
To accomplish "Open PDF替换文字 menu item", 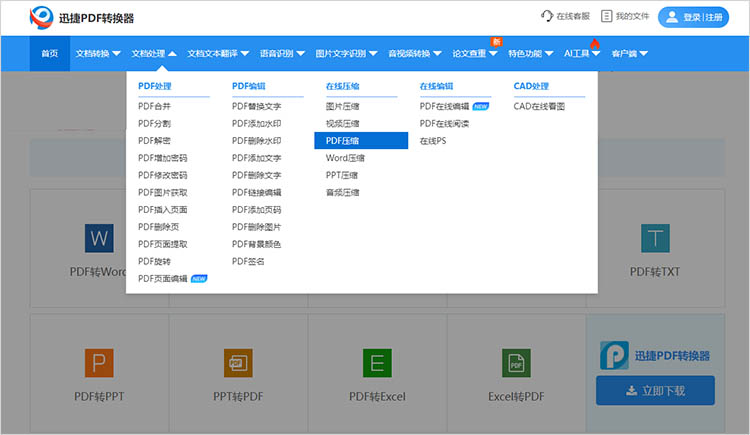I will click(x=256, y=106).
